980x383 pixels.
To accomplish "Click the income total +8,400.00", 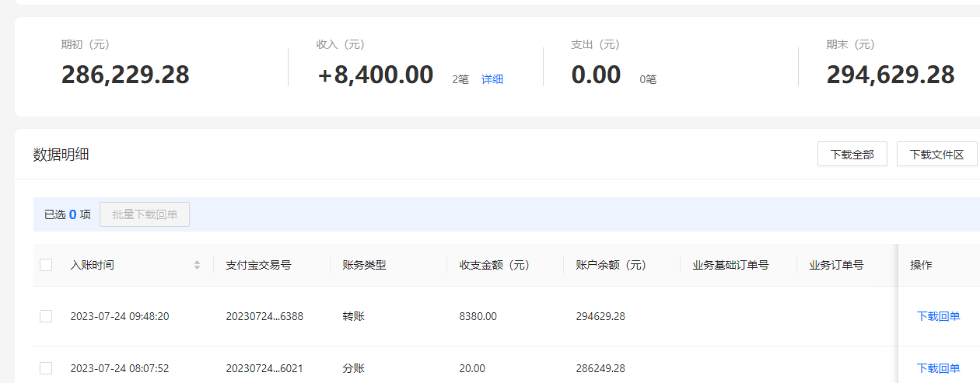I will tap(376, 75).
